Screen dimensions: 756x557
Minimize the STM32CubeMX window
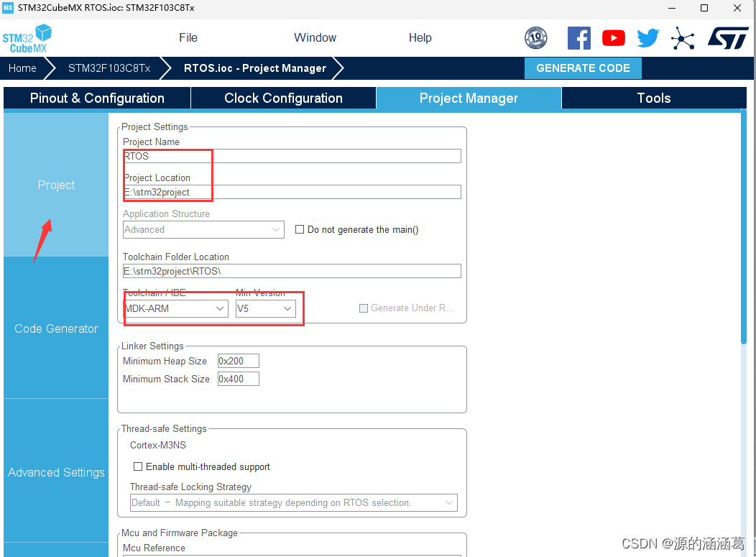(672, 8)
